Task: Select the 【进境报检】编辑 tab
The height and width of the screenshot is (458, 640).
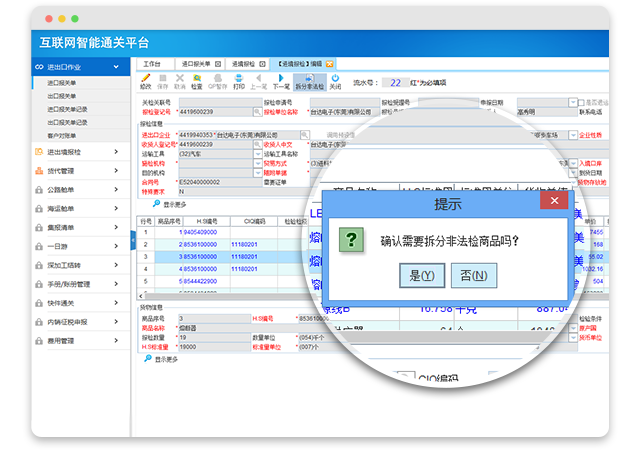Action: (304, 64)
